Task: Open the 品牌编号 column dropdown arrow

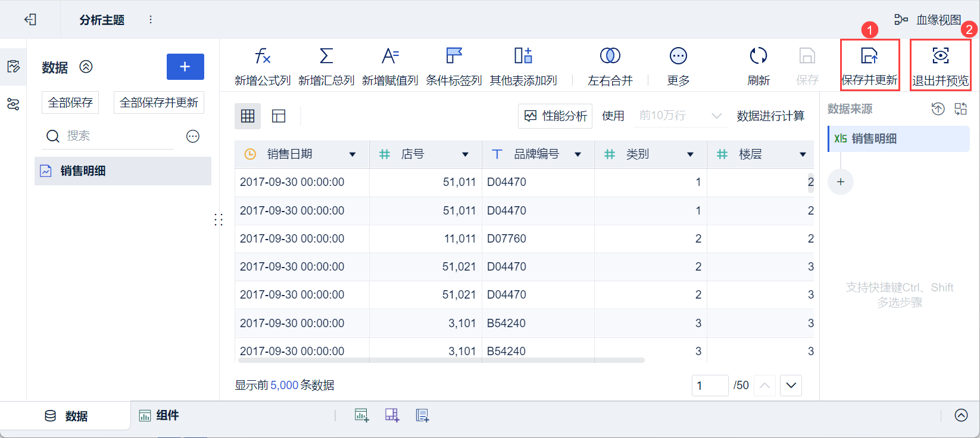Action: click(578, 155)
